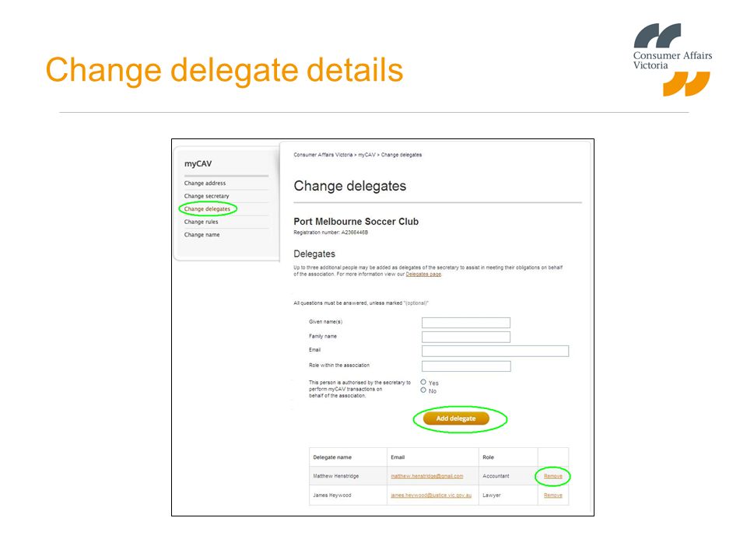The height and width of the screenshot is (560, 747).
Task: Remove delegate James Heywood
Action: point(552,495)
